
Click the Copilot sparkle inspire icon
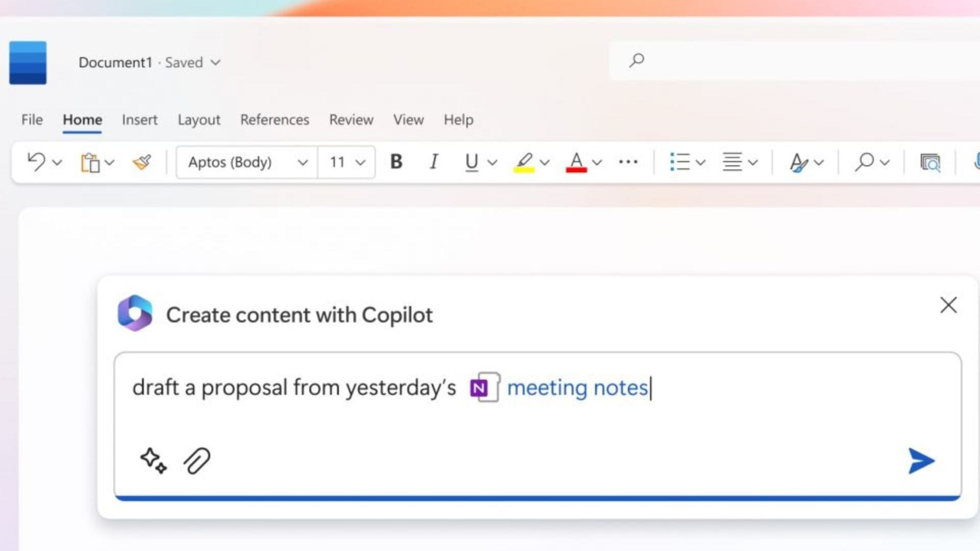click(x=153, y=461)
